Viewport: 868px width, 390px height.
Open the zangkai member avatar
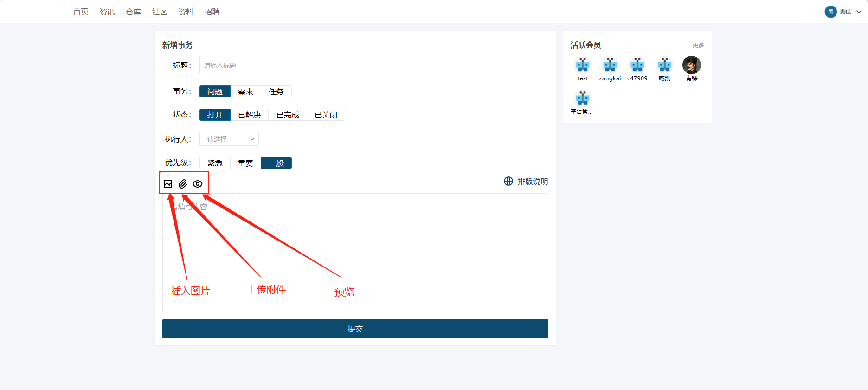click(610, 65)
